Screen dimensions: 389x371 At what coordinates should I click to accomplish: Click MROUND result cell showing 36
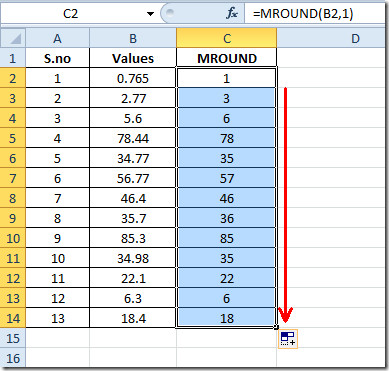tap(226, 218)
